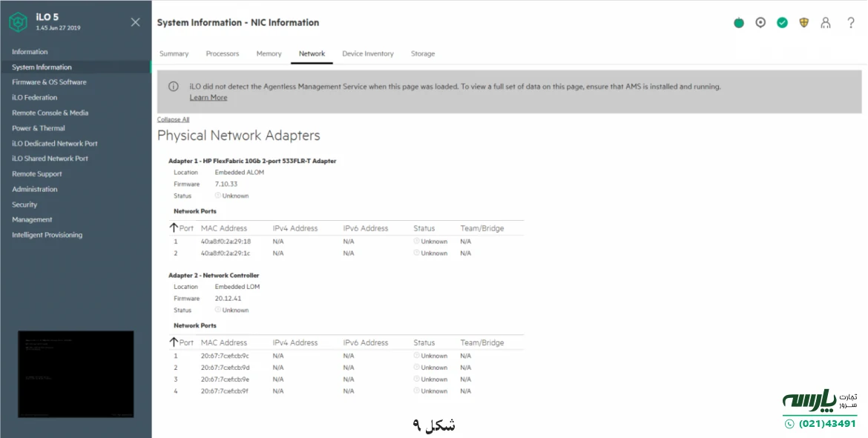Open the Learn More link about AMS
The image size is (868, 438).
click(x=208, y=97)
